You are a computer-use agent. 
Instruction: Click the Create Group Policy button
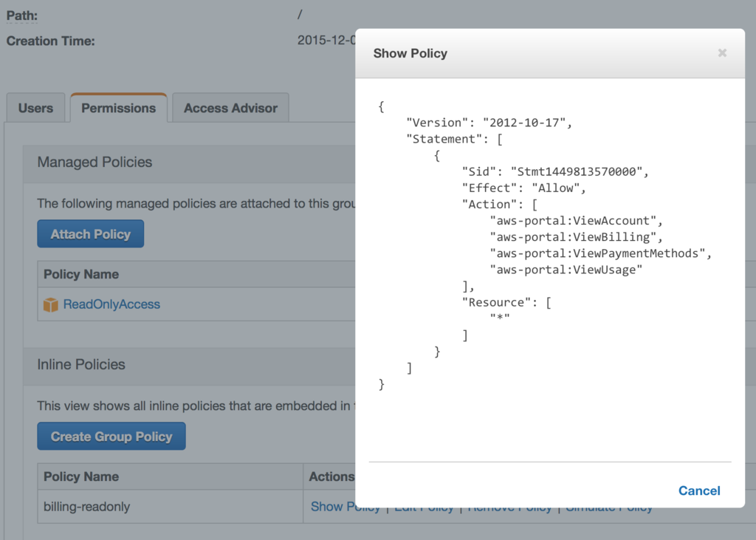click(x=111, y=437)
